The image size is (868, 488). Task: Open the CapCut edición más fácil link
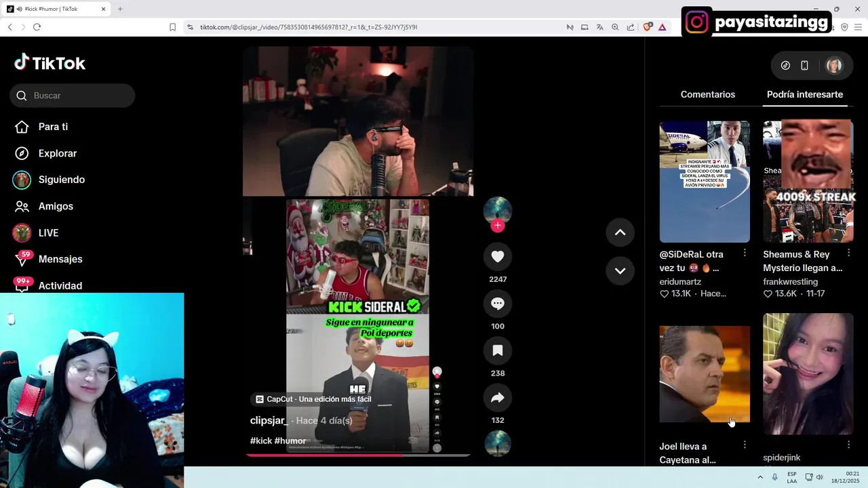tap(313, 399)
